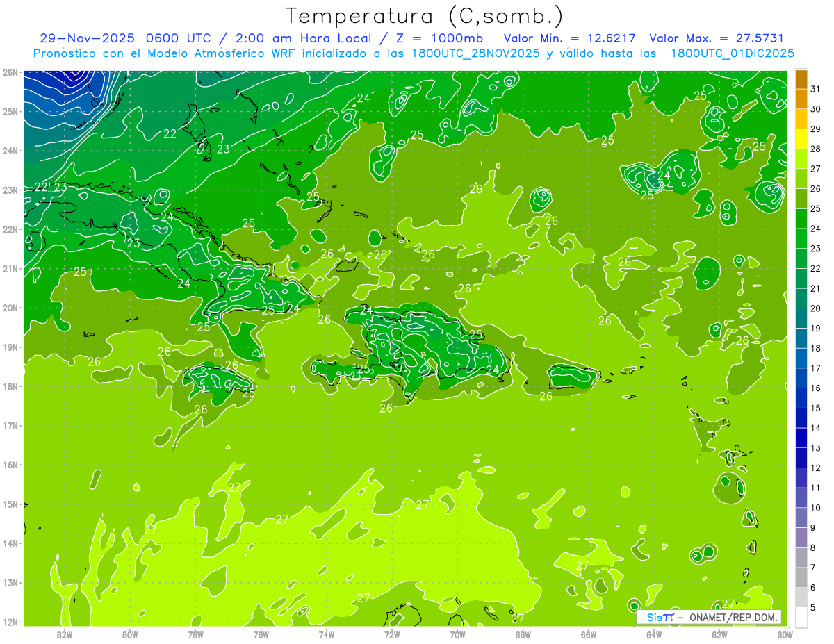Click the '20N' latitude axis label
The height and width of the screenshot is (644, 834).
pos(10,308)
